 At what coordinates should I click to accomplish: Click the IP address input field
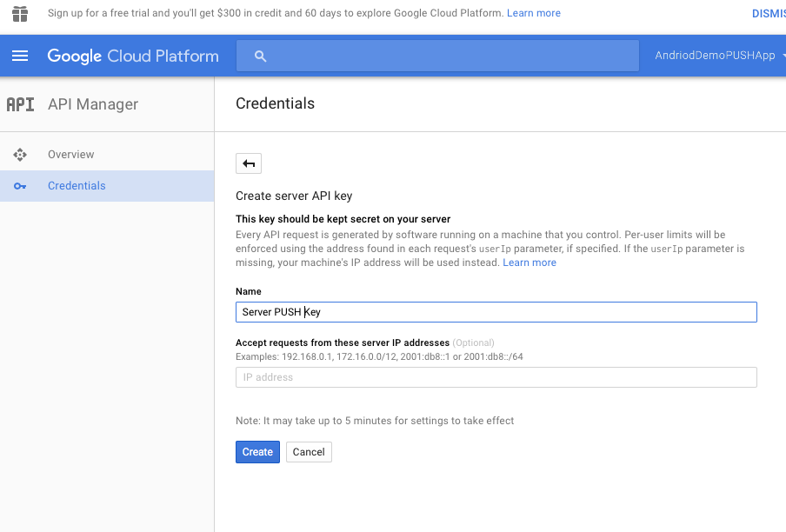(496, 377)
